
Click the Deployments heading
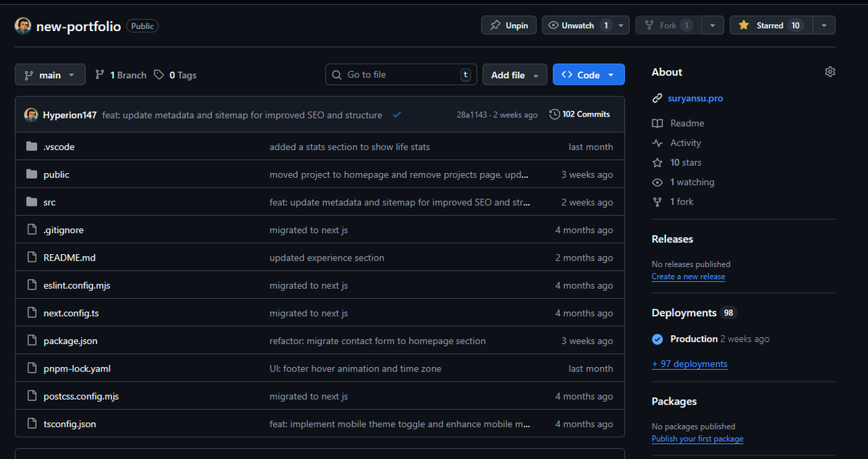pyautogui.click(x=684, y=313)
